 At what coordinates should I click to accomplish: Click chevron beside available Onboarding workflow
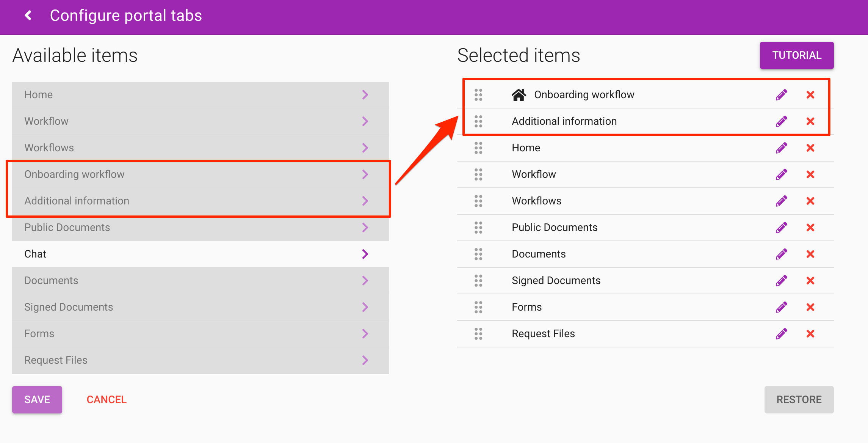[365, 174]
